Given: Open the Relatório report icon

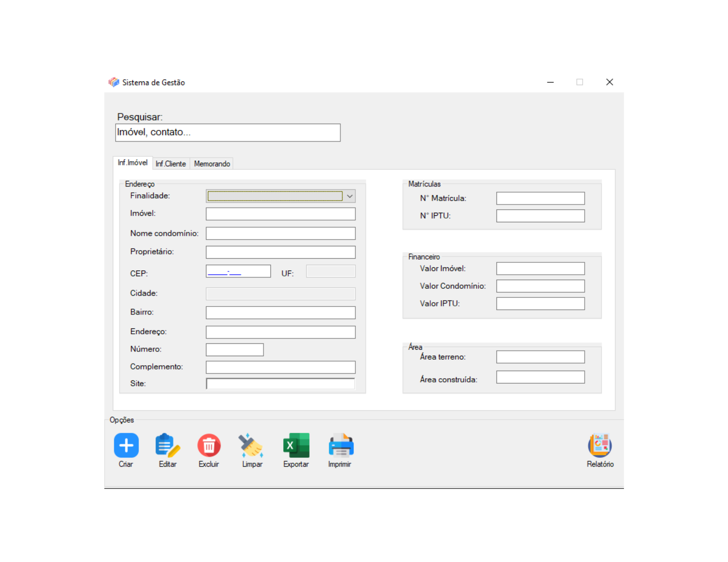Looking at the screenshot, I should (600, 445).
